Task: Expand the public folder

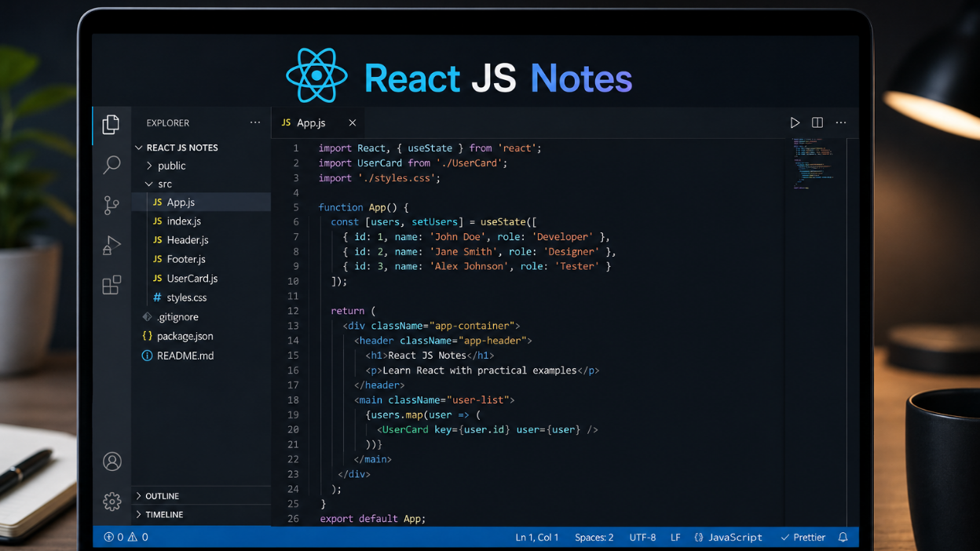Action: [149, 166]
